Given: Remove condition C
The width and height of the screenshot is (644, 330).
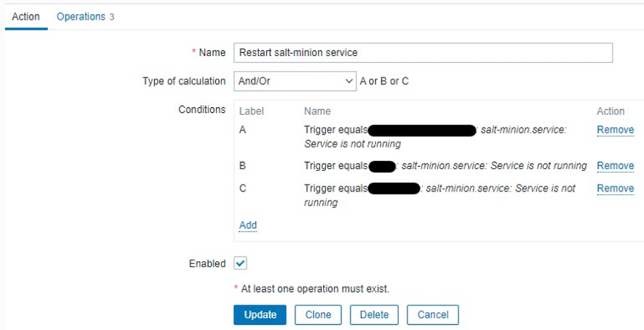Looking at the screenshot, I should (x=615, y=189).
